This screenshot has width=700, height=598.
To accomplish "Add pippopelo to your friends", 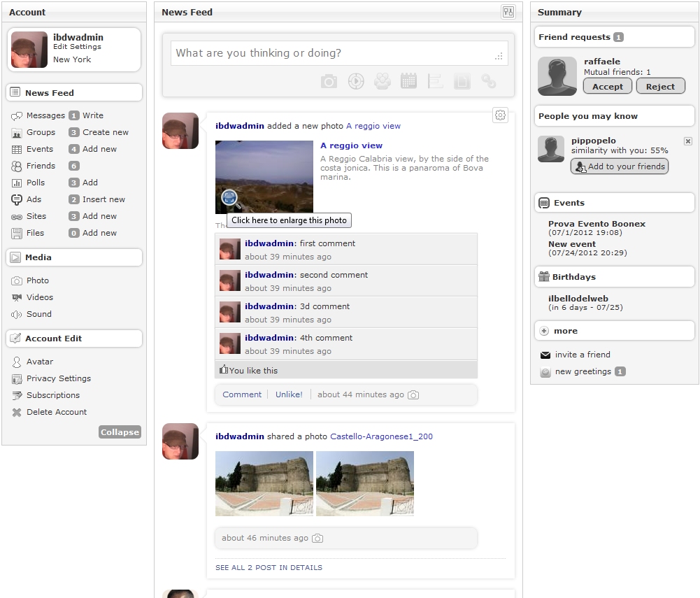I will (x=620, y=166).
